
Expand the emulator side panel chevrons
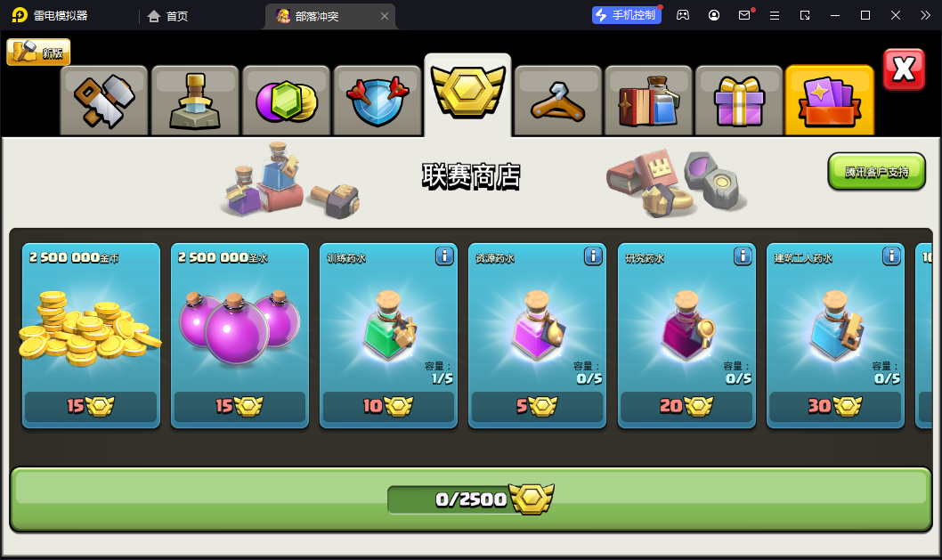[925, 16]
